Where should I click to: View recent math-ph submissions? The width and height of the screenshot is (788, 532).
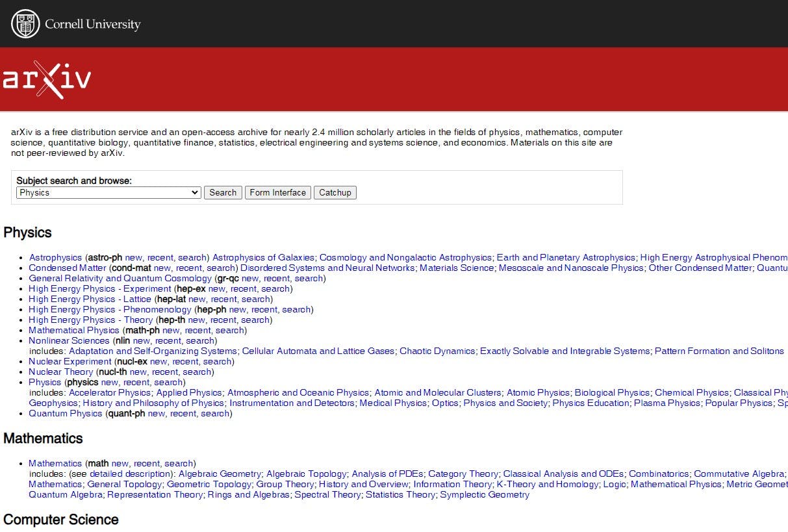pos(198,331)
